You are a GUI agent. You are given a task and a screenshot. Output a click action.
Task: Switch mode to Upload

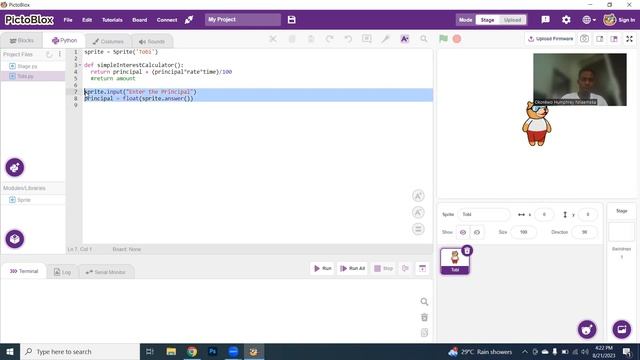point(512,20)
